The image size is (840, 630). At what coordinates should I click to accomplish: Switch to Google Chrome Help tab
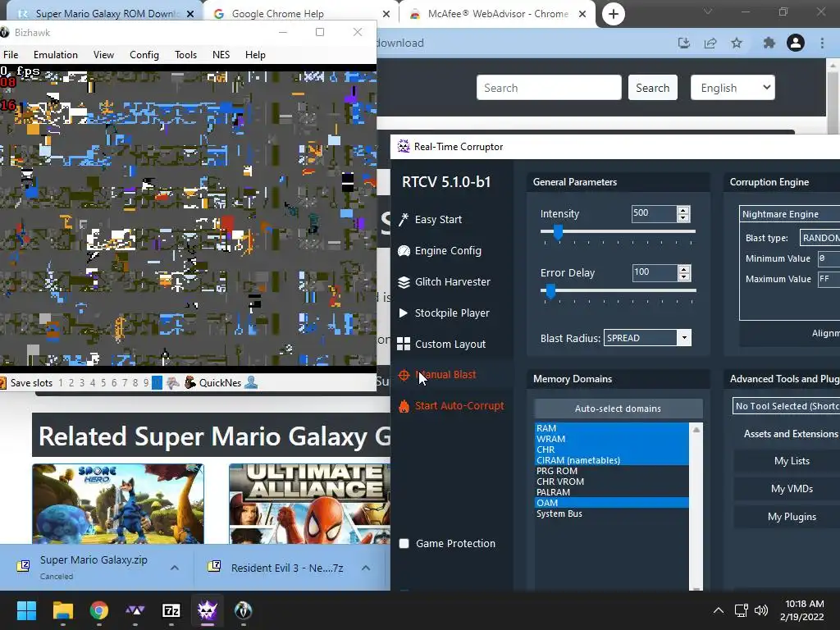point(301,14)
